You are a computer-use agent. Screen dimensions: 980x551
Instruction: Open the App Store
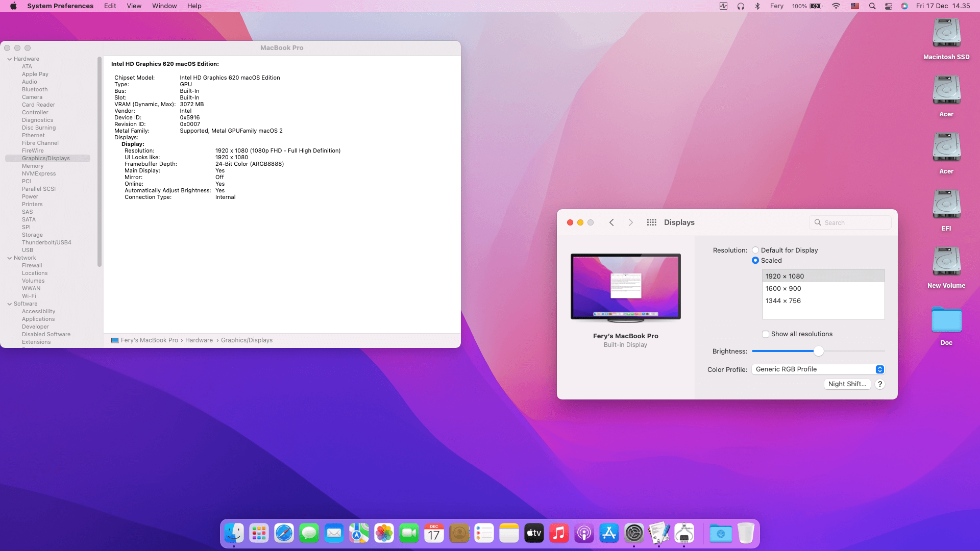[x=608, y=533]
